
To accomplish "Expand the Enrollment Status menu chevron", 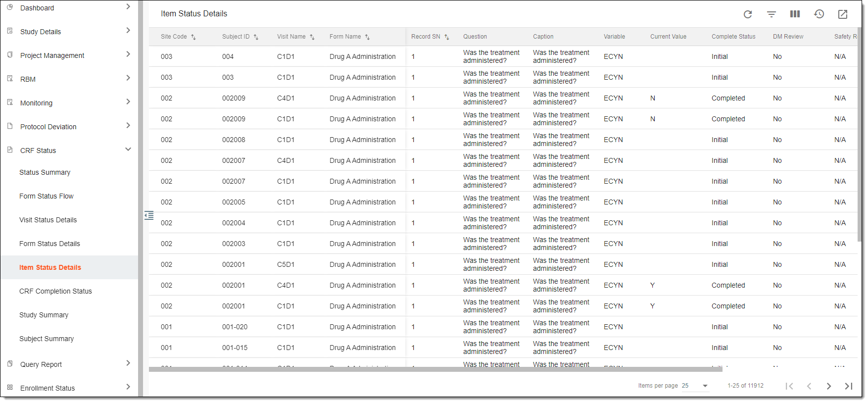I will [128, 387].
